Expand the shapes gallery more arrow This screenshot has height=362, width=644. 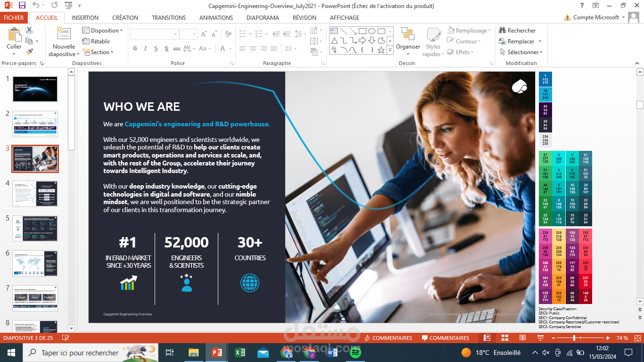[390, 50]
